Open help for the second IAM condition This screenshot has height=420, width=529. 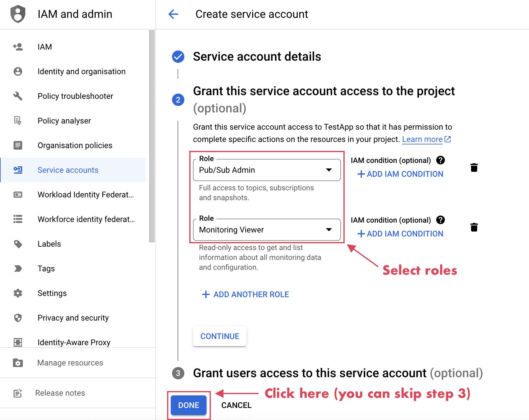(x=441, y=220)
